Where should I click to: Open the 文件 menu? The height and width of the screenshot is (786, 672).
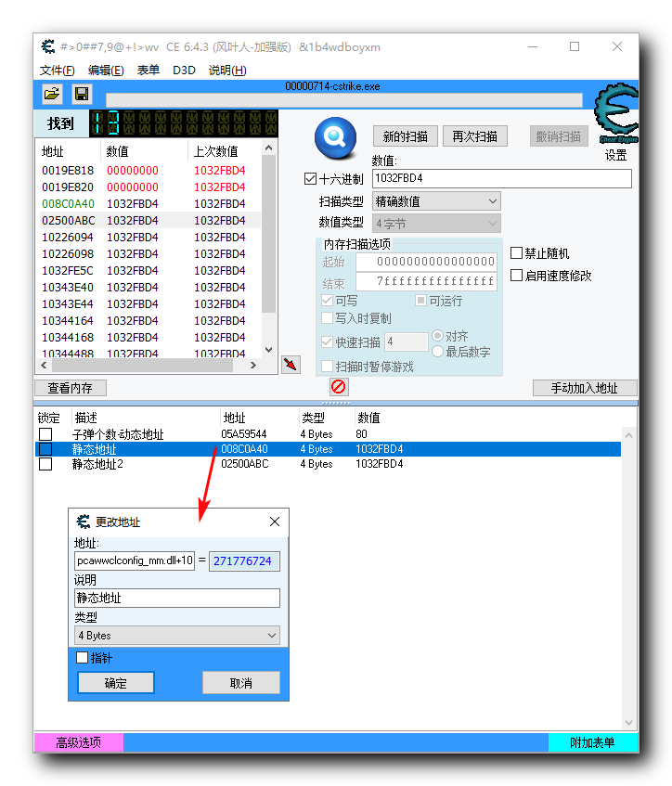coord(58,71)
